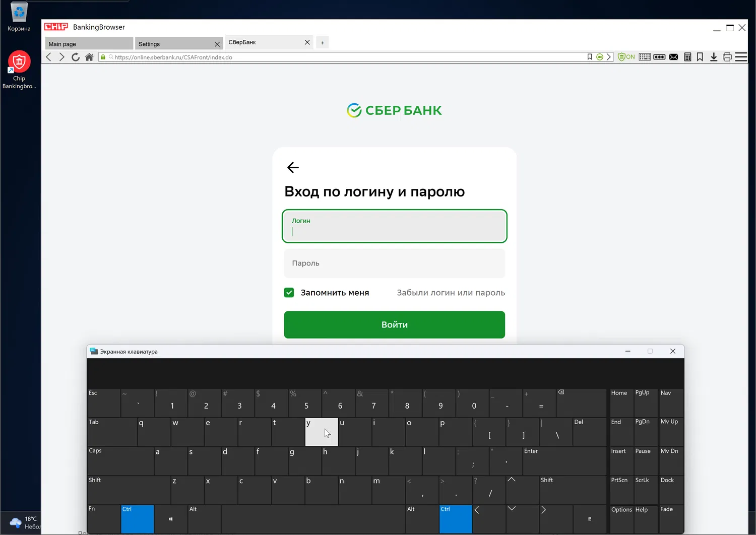Click the y key on on-screen keyboard
The width and height of the screenshot is (756, 535).
point(322,432)
